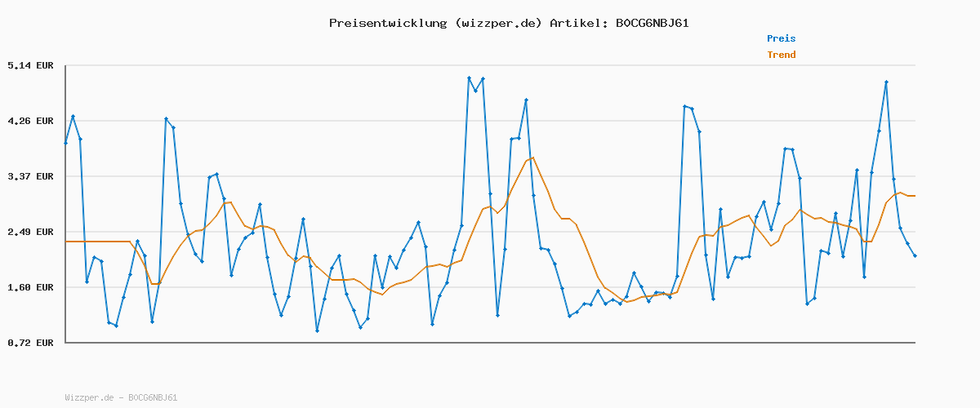
Task: Select the 4.26 EUR axis label
Action: tap(30, 121)
